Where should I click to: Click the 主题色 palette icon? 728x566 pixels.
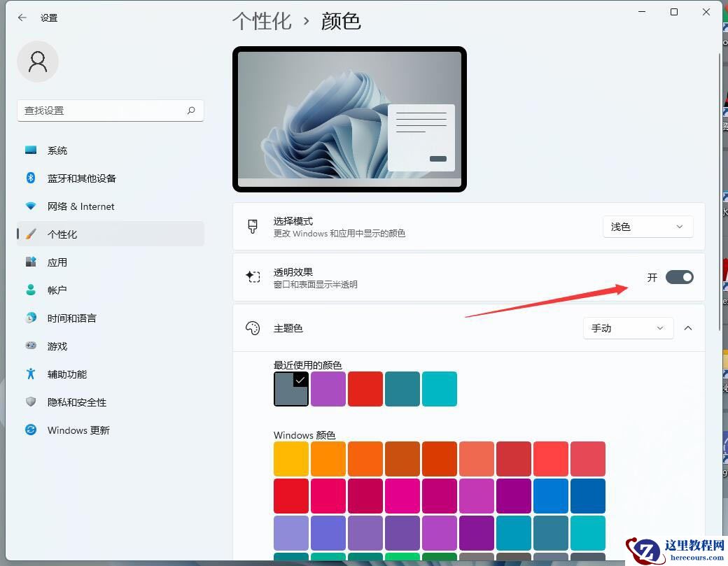coord(253,327)
